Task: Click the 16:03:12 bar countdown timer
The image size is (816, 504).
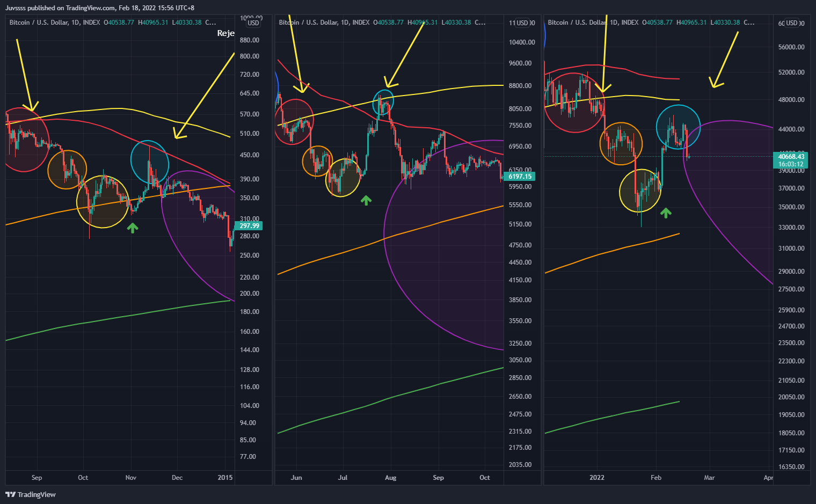Action: coord(791,164)
